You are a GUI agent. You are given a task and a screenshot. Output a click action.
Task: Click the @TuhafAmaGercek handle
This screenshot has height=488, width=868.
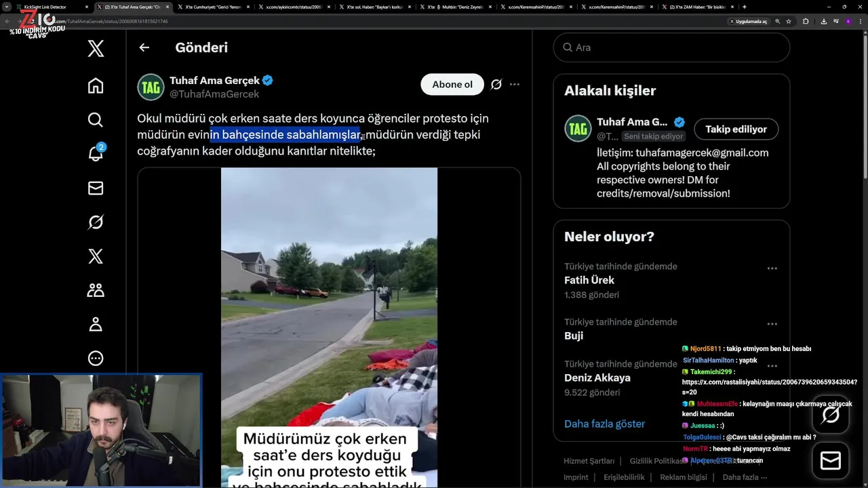coord(214,94)
